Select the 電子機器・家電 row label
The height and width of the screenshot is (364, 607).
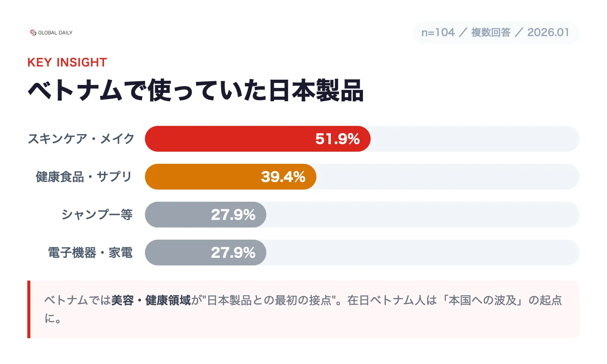pyautogui.click(x=90, y=253)
